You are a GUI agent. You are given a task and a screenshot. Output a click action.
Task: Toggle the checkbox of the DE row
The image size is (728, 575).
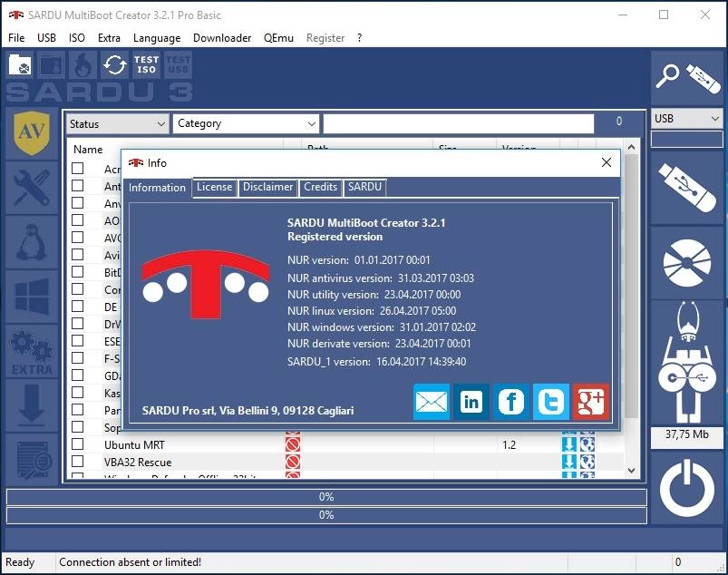pyautogui.click(x=78, y=307)
